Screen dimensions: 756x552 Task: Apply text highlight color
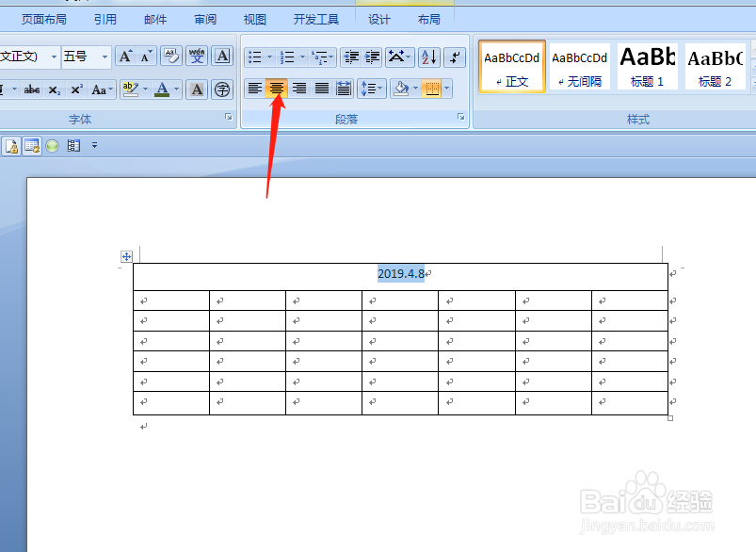[130, 89]
